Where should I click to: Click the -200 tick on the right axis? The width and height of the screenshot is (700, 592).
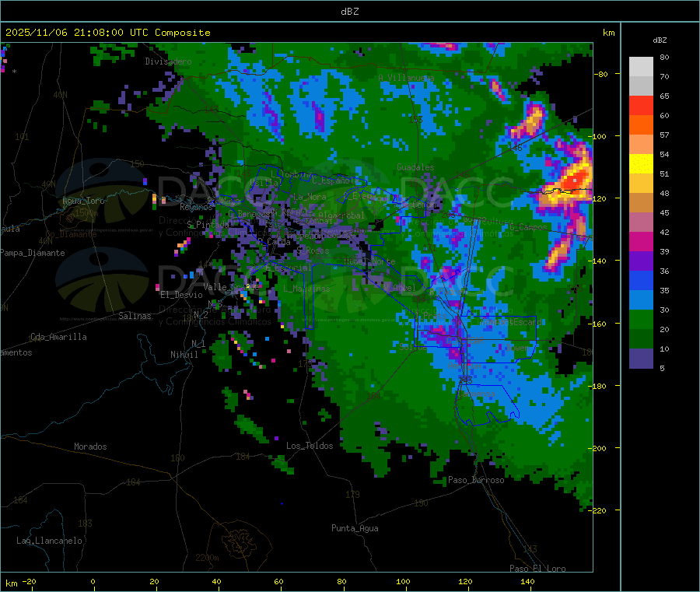[x=599, y=448]
